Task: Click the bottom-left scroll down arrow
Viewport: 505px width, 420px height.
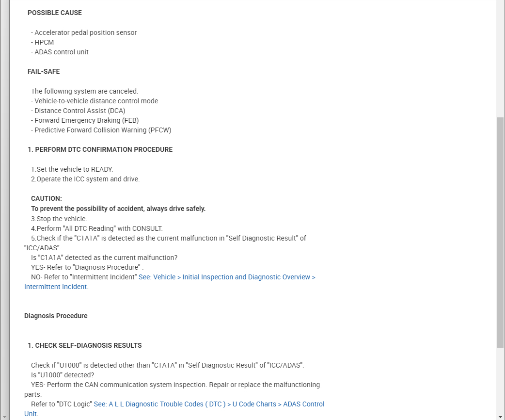Action: click(4, 416)
